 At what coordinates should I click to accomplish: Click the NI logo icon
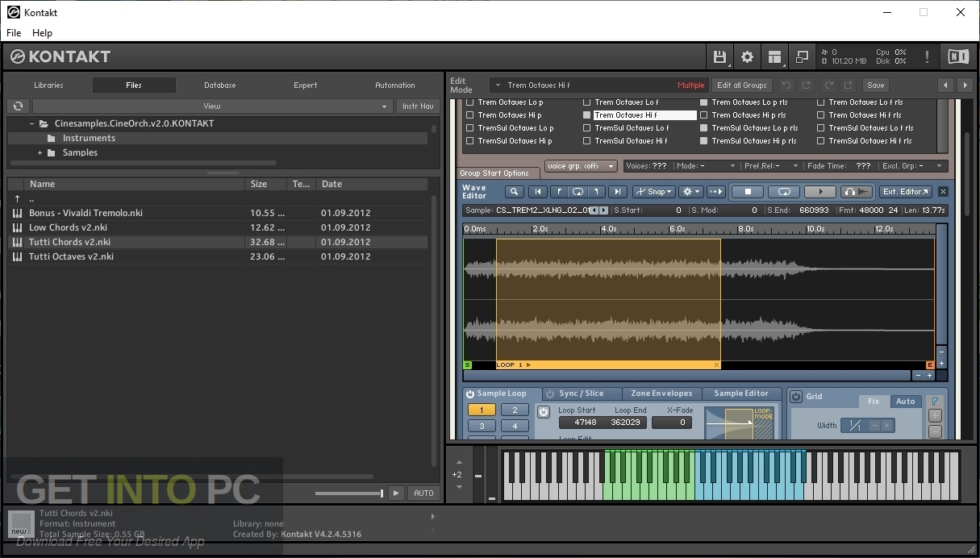tap(957, 56)
